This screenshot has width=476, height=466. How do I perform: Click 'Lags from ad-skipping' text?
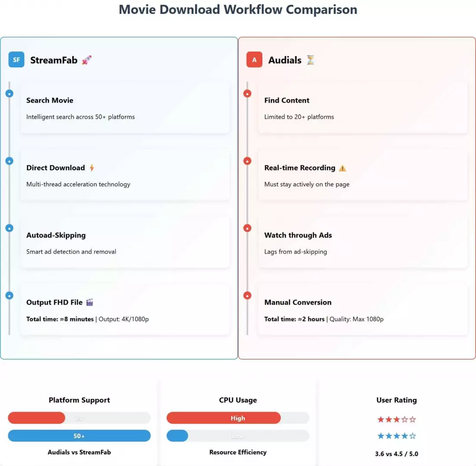(x=296, y=252)
